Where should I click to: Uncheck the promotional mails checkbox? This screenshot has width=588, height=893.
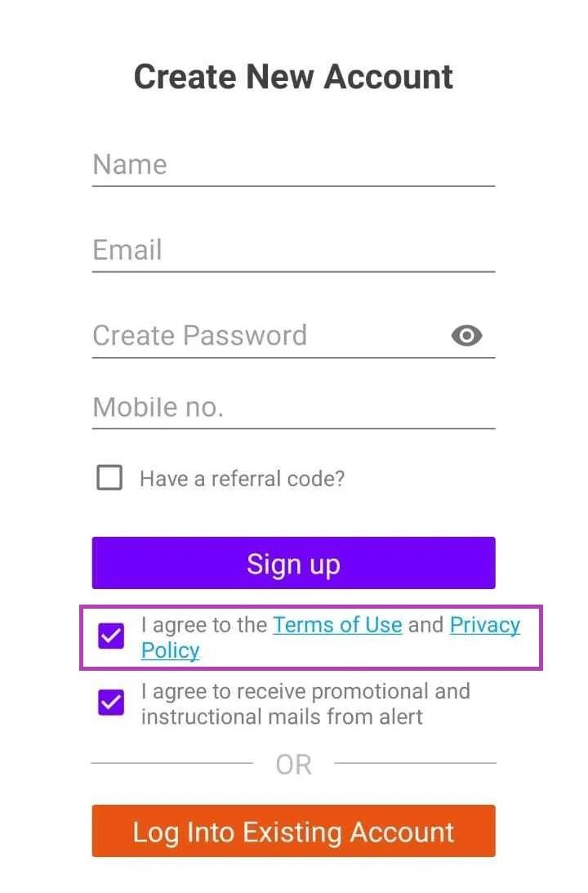pos(111,703)
